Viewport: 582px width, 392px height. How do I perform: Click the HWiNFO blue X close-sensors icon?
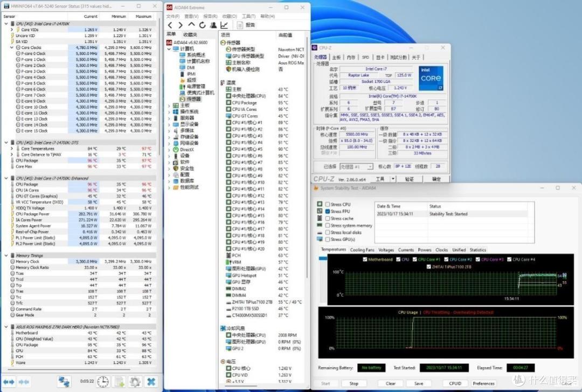click(x=151, y=382)
